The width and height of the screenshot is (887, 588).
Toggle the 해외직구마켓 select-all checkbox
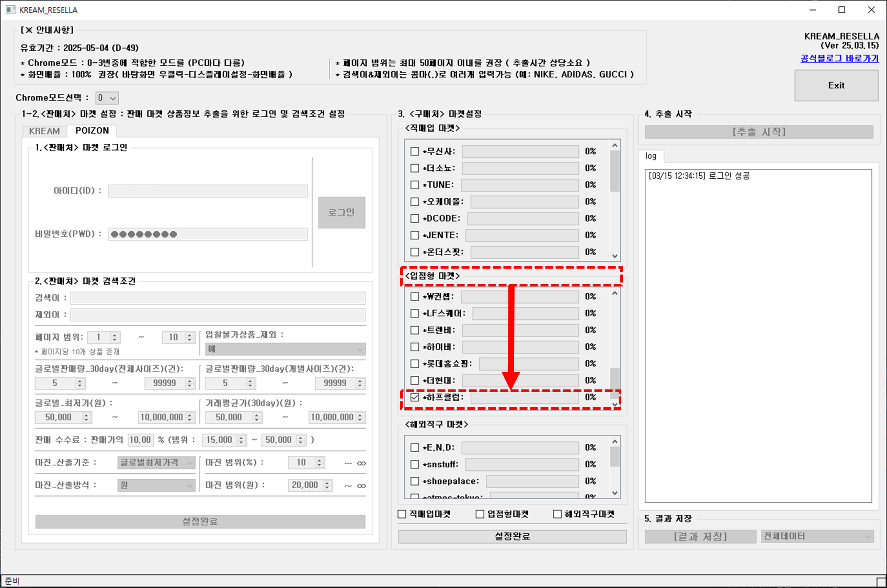558,514
